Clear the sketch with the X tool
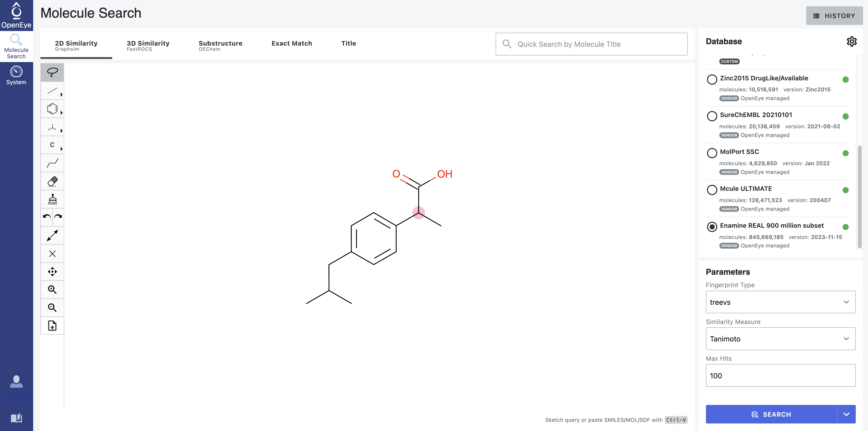 pos(52,254)
